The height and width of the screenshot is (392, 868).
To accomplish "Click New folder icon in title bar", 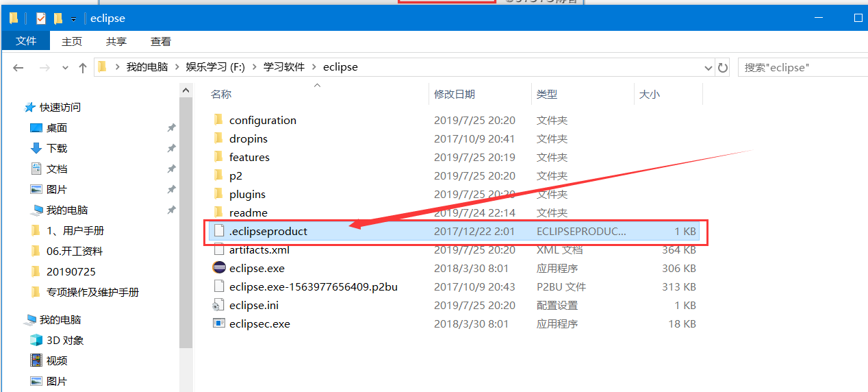I will click(x=58, y=19).
